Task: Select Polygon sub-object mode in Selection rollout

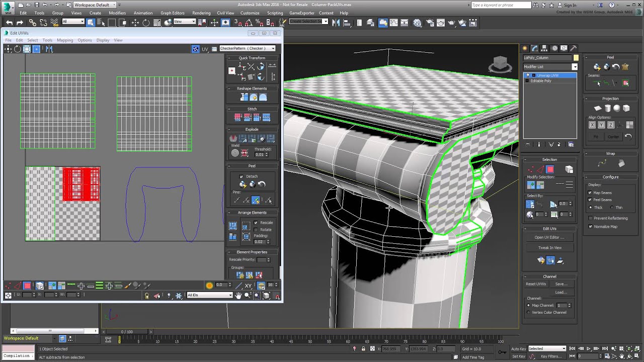Action: click(550, 169)
